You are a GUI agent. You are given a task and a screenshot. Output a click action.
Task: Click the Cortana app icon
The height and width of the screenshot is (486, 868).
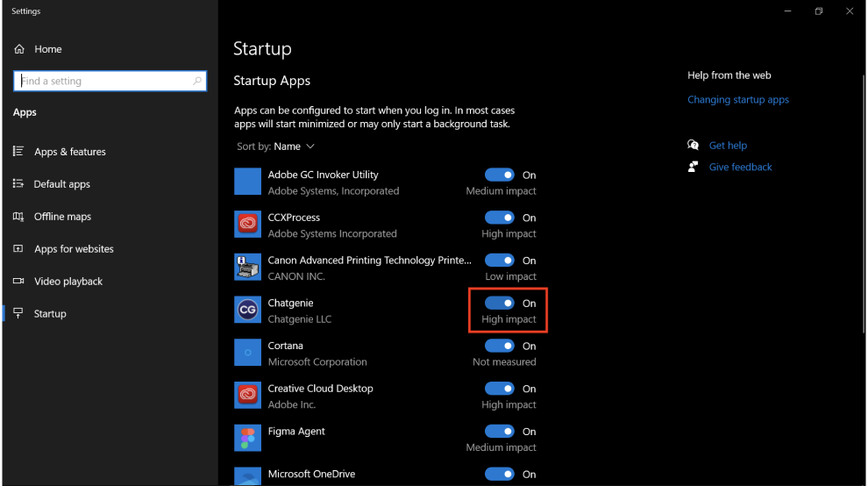click(247, 353)
